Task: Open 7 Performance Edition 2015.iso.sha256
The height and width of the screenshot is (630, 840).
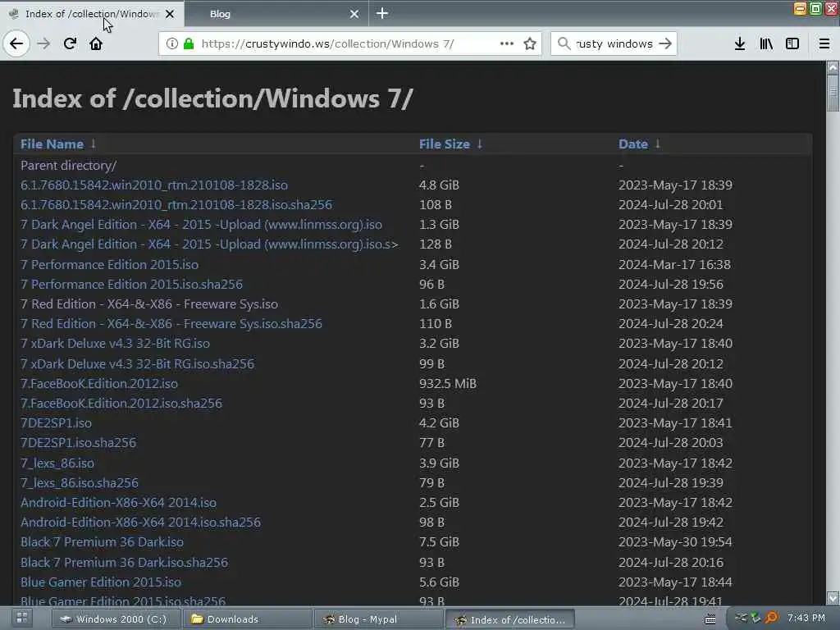Action: coord(131,285)
